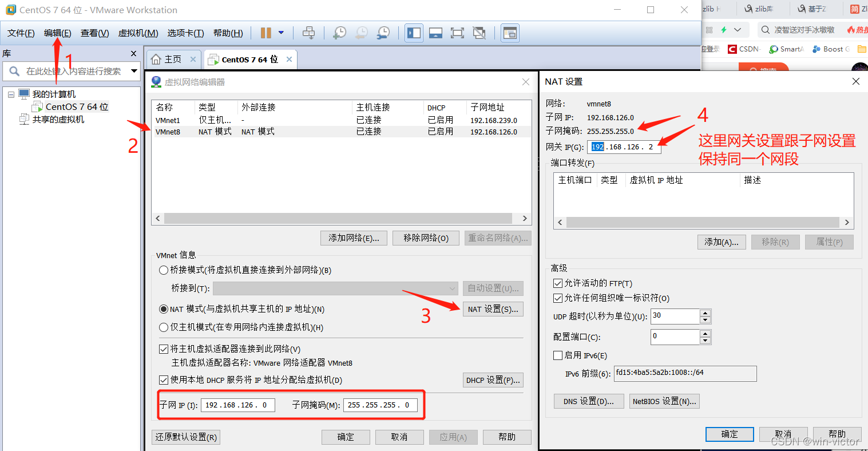Toggle 使用本地 DHCP 服务 checkbox
Screen dimensions: 868x451
164,380
